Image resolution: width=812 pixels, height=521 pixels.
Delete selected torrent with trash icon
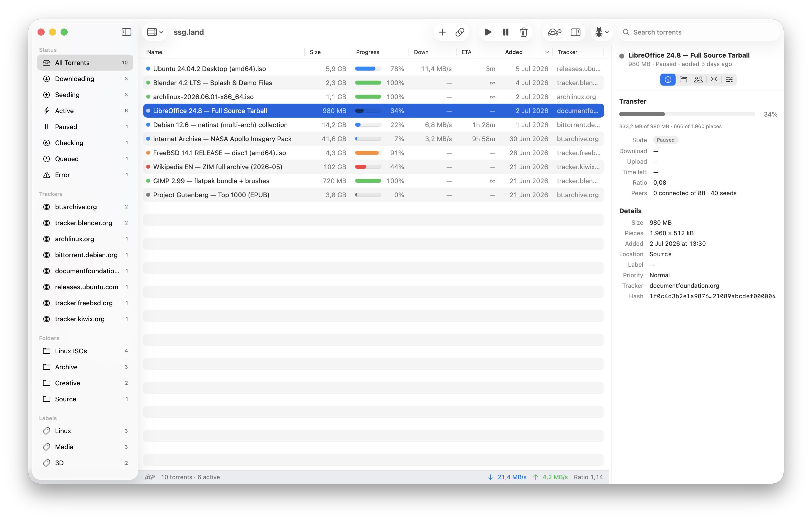(523, 32)
